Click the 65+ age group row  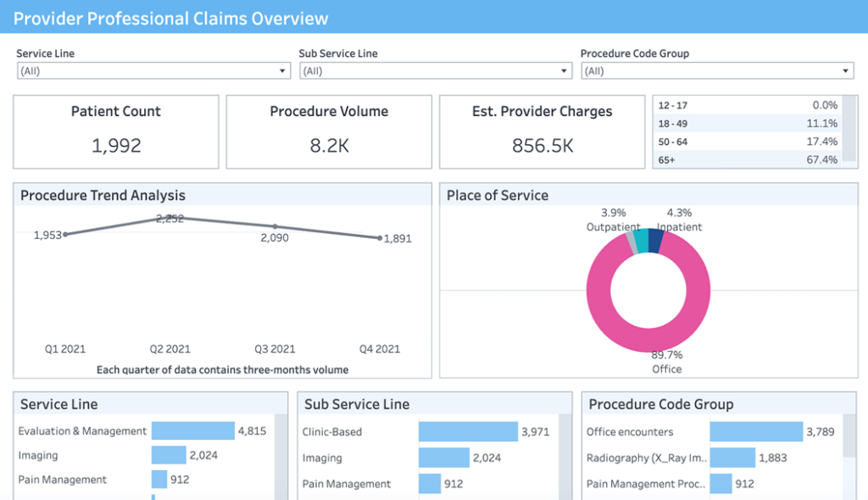click(747, 159)
